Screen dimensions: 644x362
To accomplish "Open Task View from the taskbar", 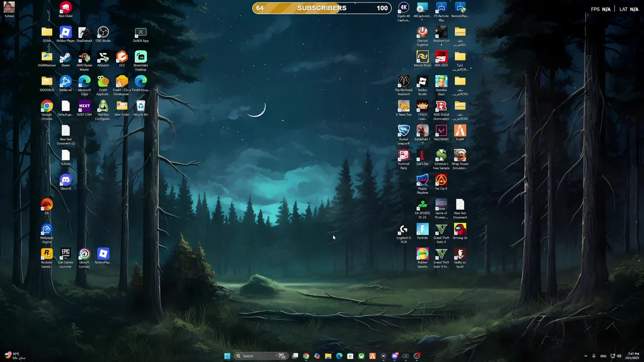I will coord(295,356).
